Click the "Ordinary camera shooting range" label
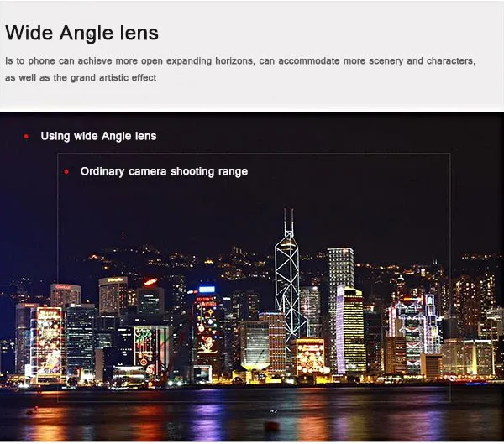Image resolution: width=504 pixels, height=444 pixels. coord(164,171)
